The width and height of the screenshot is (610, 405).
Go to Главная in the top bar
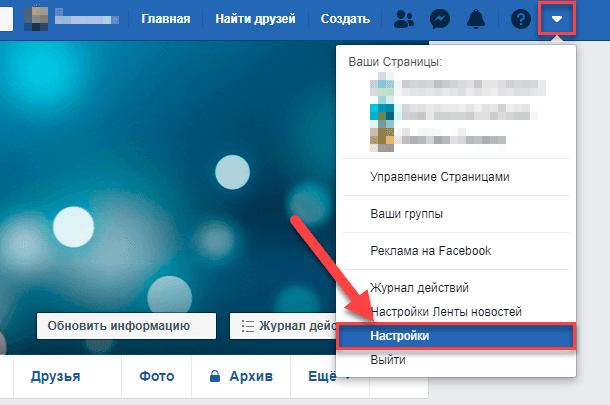166,19
